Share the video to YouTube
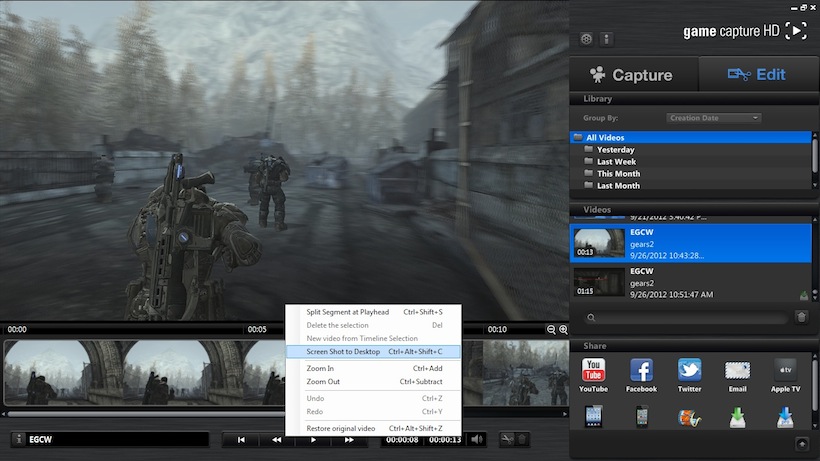The image size is (820, 461). point(594,375)
